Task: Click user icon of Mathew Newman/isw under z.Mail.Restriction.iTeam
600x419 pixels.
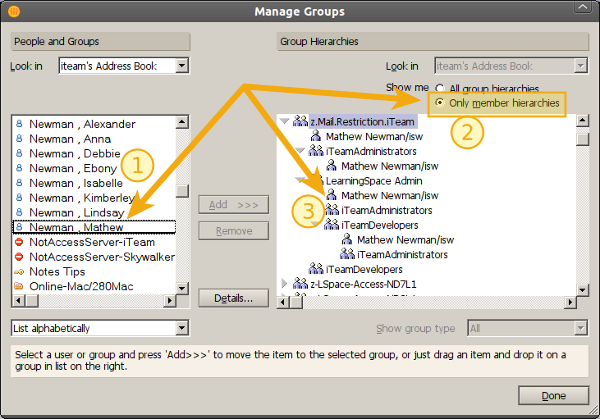Action: click(316, 135)
